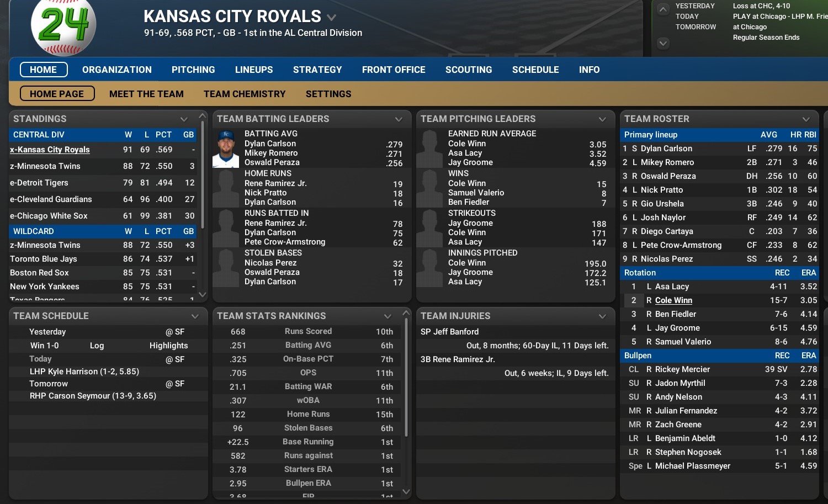The height and width of the screenshot is (504, 828).
Task: Click the Kansas City Royals standings link
Action: (50, 150)
